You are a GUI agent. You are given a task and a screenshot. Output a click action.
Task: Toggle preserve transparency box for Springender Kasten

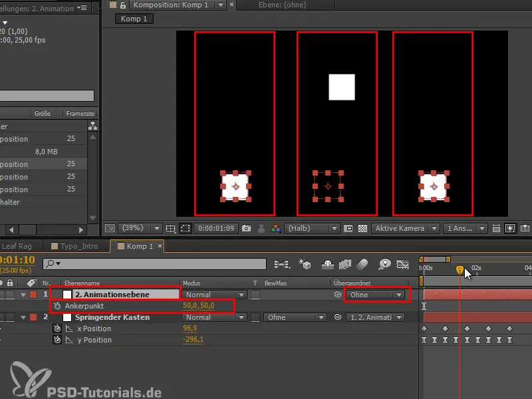255,317
